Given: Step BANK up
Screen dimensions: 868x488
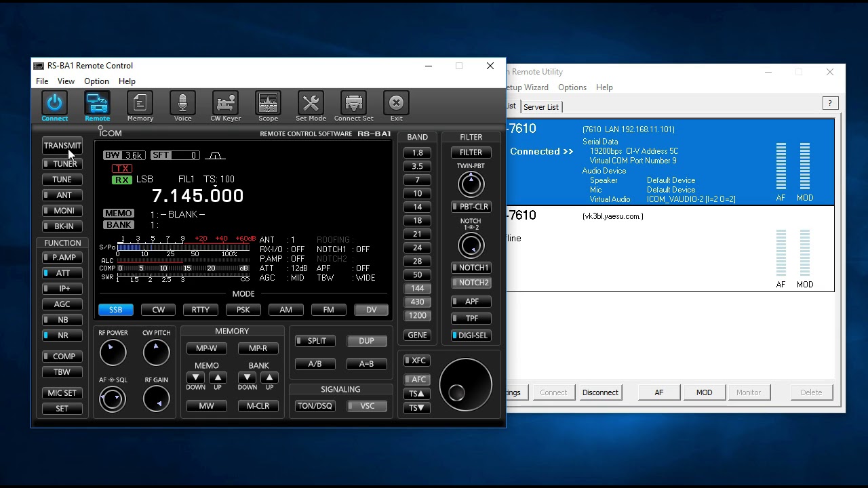Looking at the screenshot, I should pos(269,378).
